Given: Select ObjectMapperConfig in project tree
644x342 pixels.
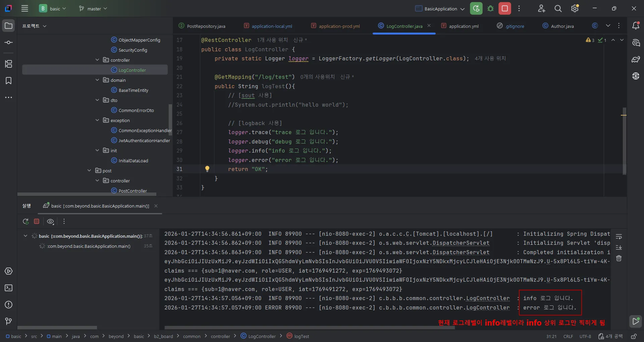Looking at the screenshot, I should click(136, 40).
